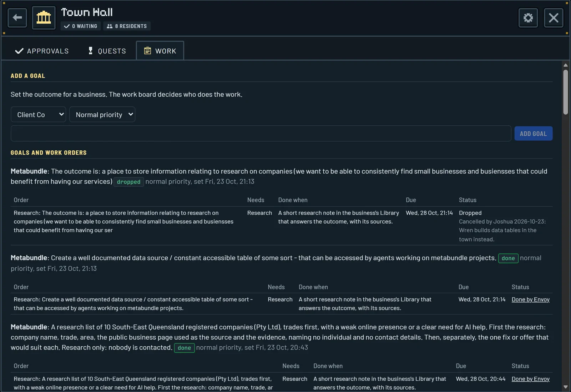Image resolution: width=571 pixels, height=392 pixels.
Task: Click the Add Goal button
Action: tap(533, 134)
